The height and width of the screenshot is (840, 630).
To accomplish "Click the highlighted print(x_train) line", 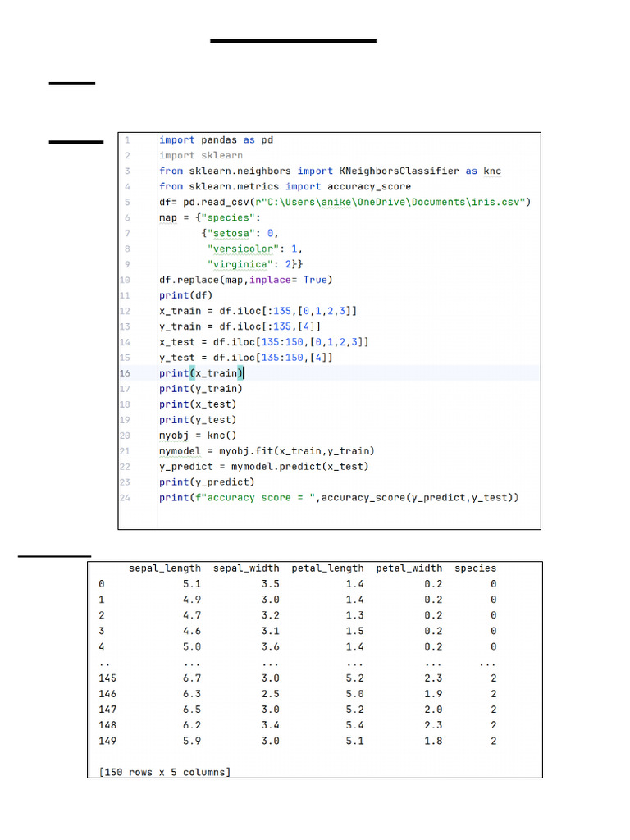I will pyautogui.click(x=202, y=373).
